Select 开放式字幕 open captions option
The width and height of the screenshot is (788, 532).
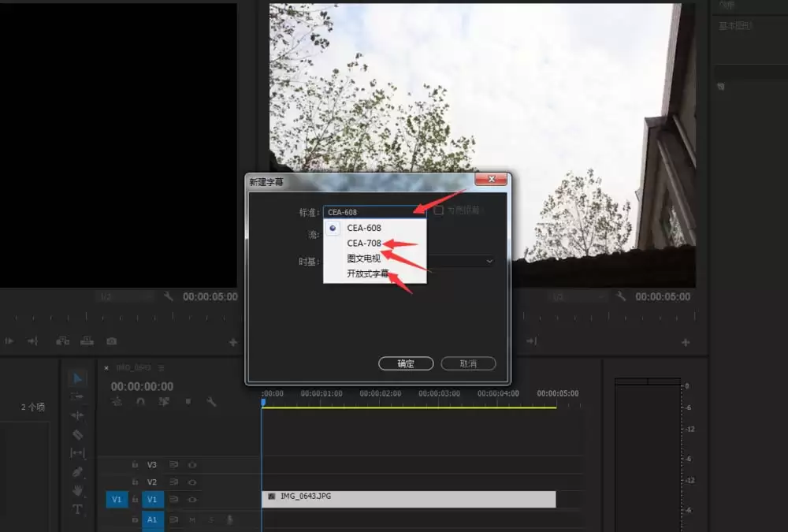click(367, 273)
